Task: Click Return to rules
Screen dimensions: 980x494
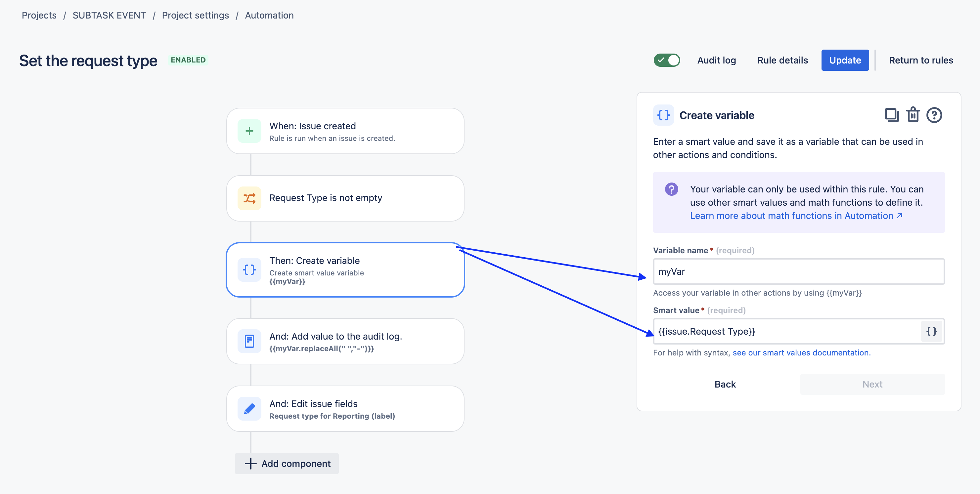Action: (921, 60)
